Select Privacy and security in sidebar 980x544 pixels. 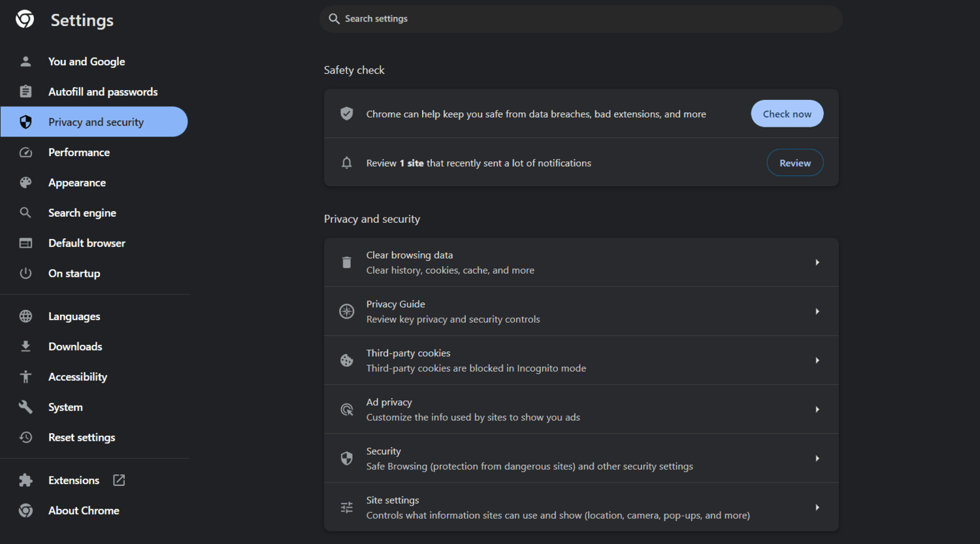click(94, 122)
